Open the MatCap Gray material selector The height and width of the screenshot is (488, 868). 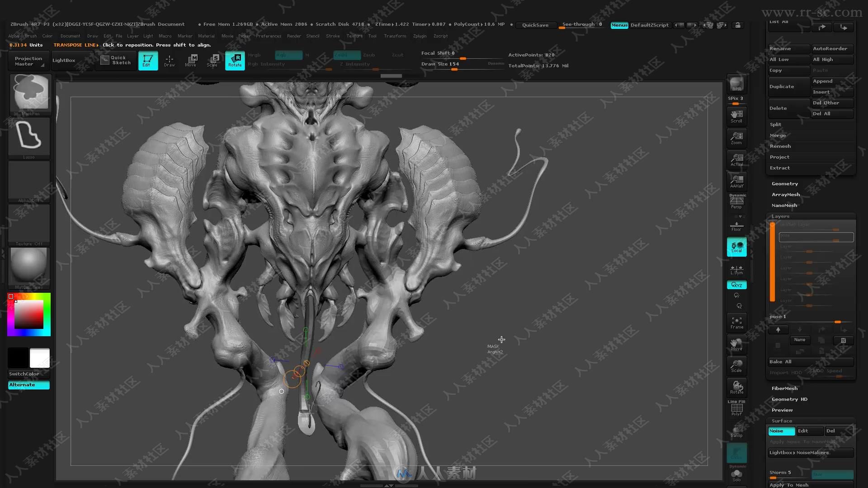coord(29,268)
